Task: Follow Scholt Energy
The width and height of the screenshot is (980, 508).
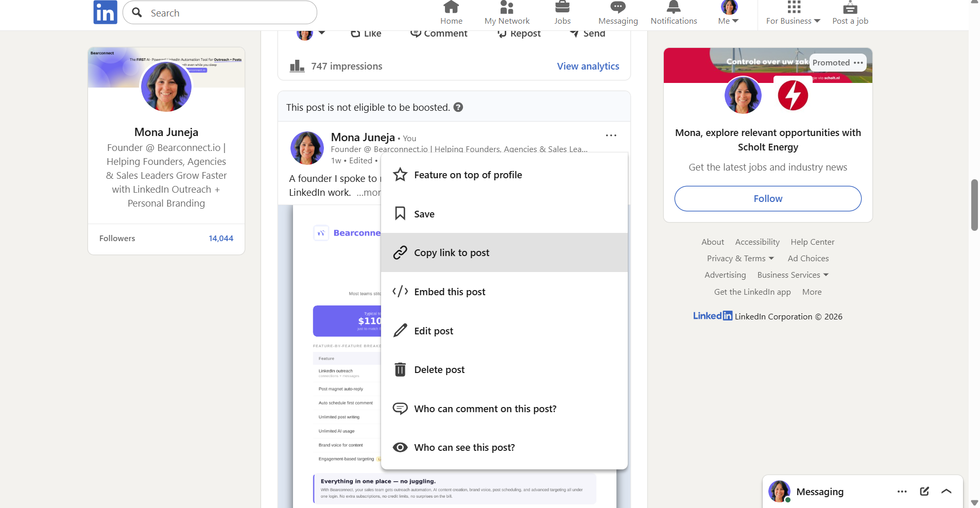Action: (767, 199)
